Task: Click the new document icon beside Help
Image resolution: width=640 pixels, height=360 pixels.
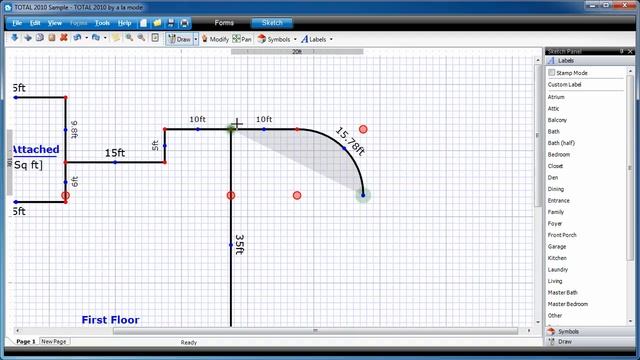Action: click(143, 23)
